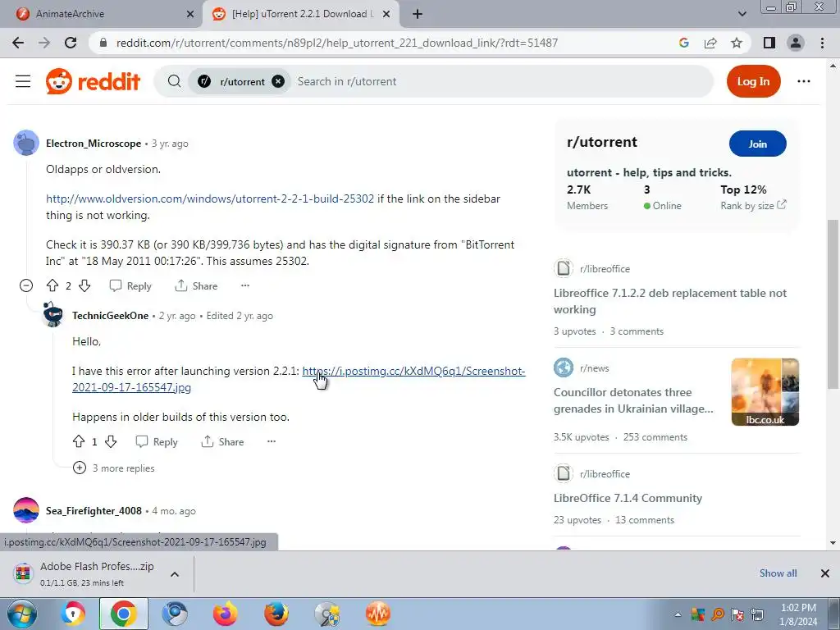The width and height of the screenshot is (840, 630).
Task: Open more options on Electron_Microscope comment
Action: 245,285
